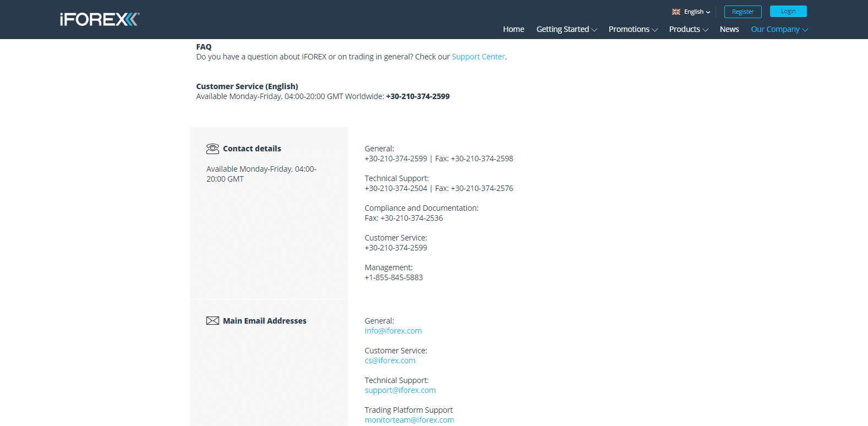Viewport: 868px width, 426px height.
Task: Open the English language dropdown
Action: pyautogui.click(x=697, y=12)
